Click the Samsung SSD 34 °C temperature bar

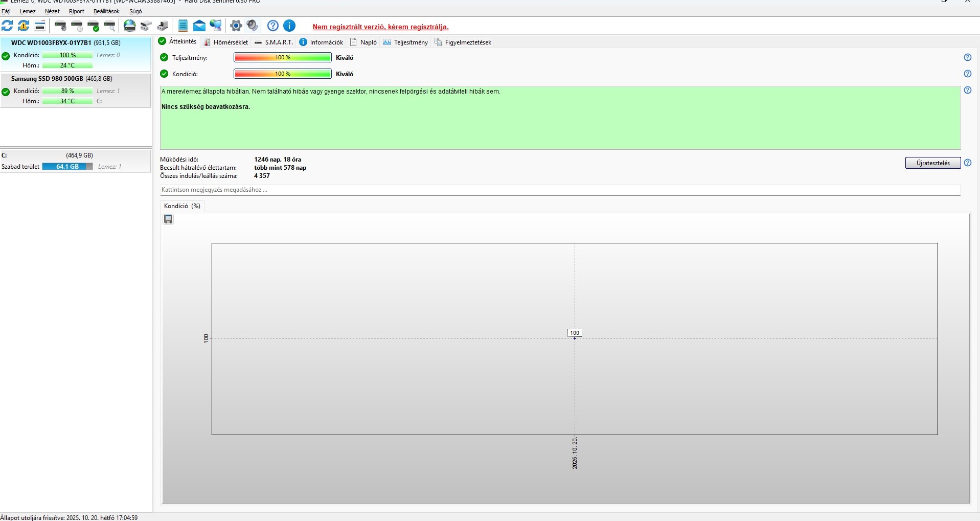[x=67, y=101]
